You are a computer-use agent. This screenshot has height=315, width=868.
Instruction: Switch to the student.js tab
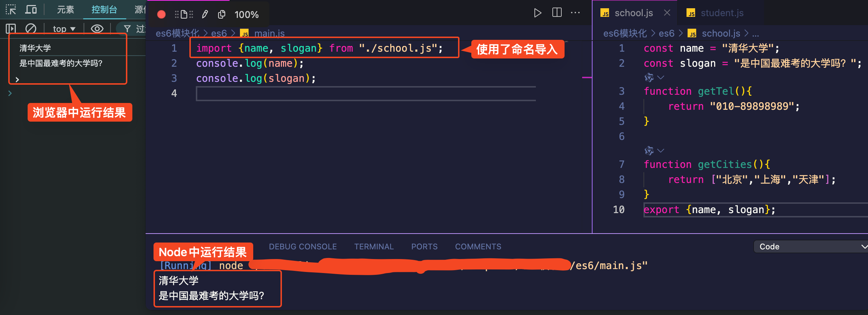click(722, 13)
